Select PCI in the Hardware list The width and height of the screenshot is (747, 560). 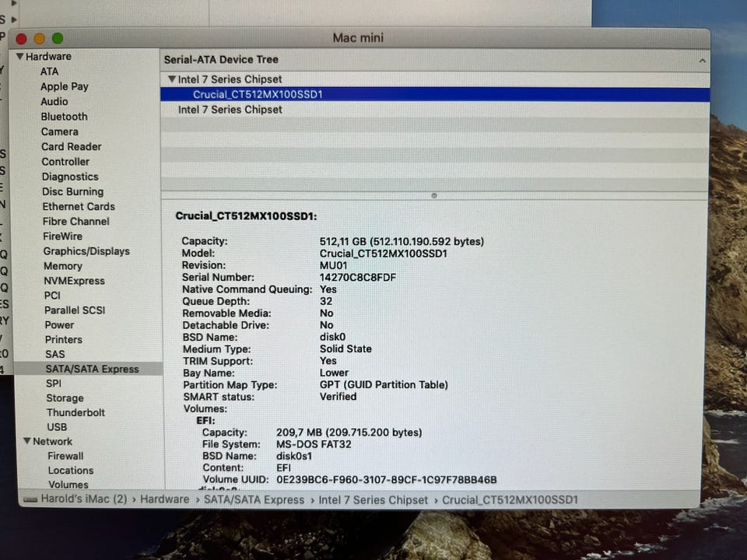pos(52,296)
